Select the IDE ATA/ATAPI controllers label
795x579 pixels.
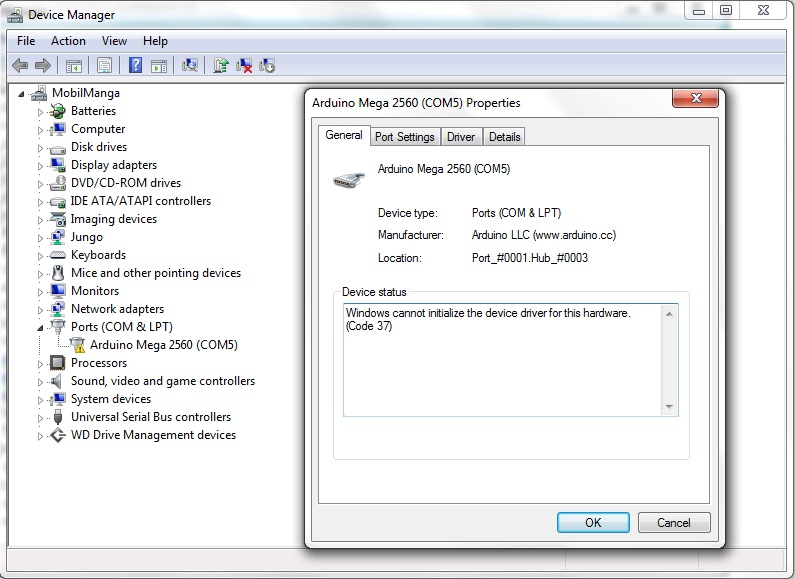click(x=140, y=201)
